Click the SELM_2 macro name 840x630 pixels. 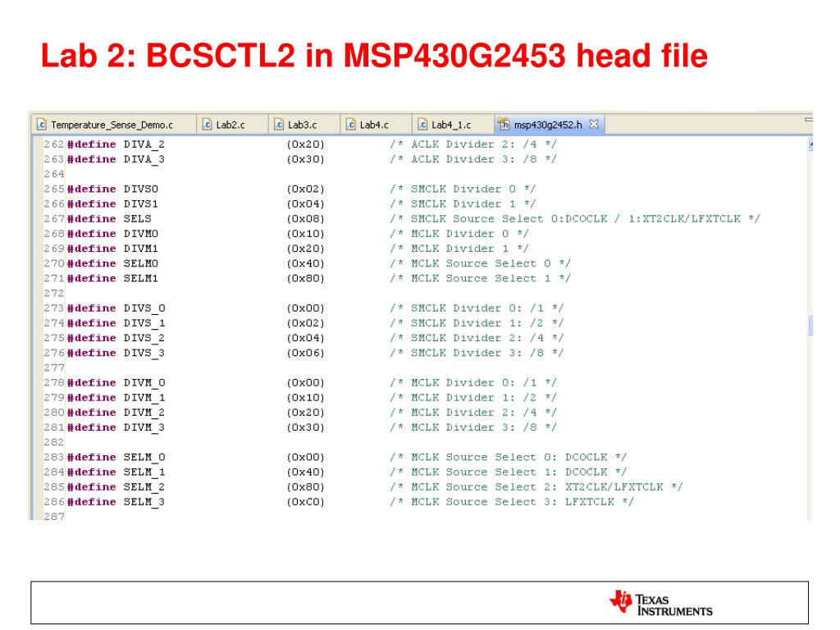click(144, 487)
